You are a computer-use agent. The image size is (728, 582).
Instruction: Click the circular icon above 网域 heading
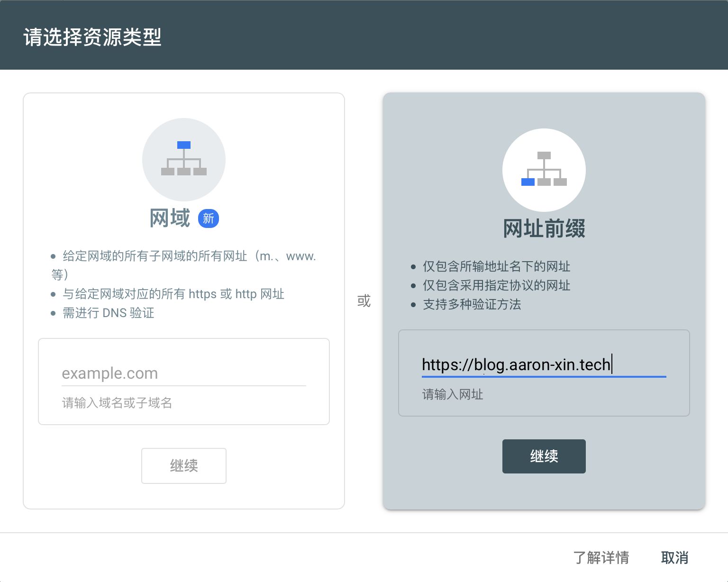[183, 160]
